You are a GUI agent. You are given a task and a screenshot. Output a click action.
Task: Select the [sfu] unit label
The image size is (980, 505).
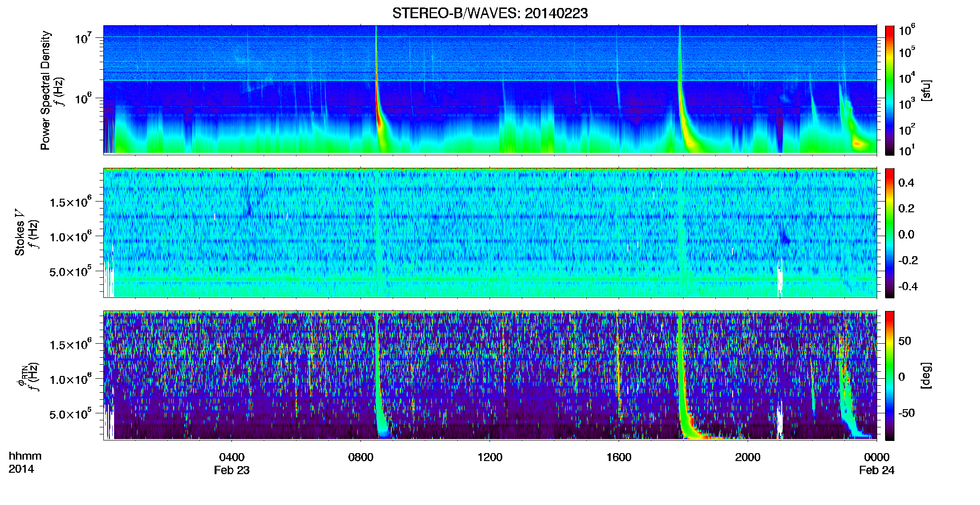(926, 90)
